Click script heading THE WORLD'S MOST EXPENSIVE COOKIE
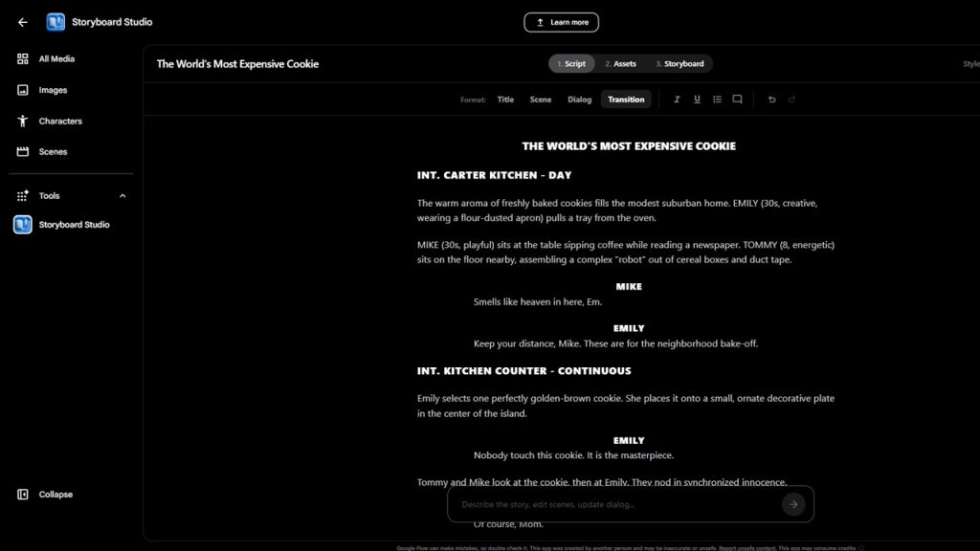The width and height of the screenshot is (980, 551). pos(629,146)
